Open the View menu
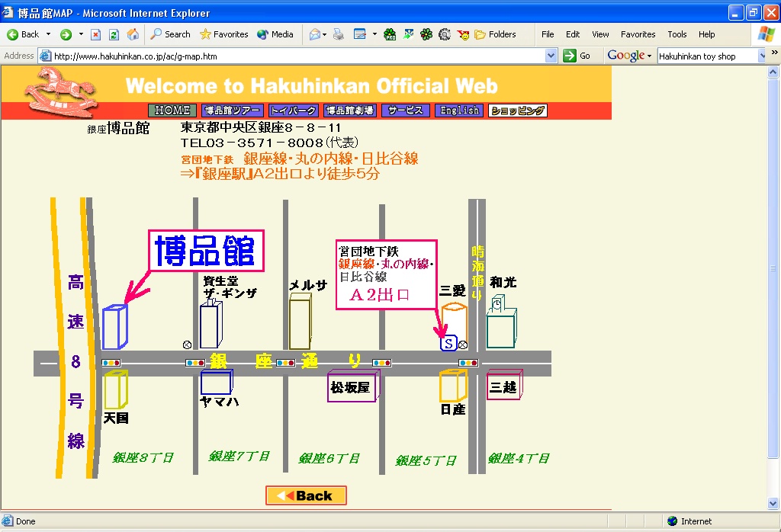The image size is (781, 532). point(600,34)
